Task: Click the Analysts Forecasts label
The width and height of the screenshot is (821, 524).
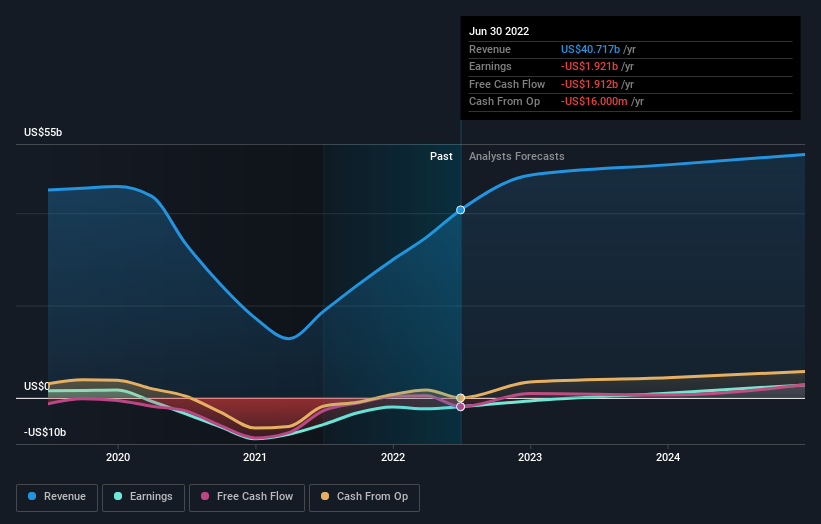Action: pyautogui.click(x=517, y=157)
